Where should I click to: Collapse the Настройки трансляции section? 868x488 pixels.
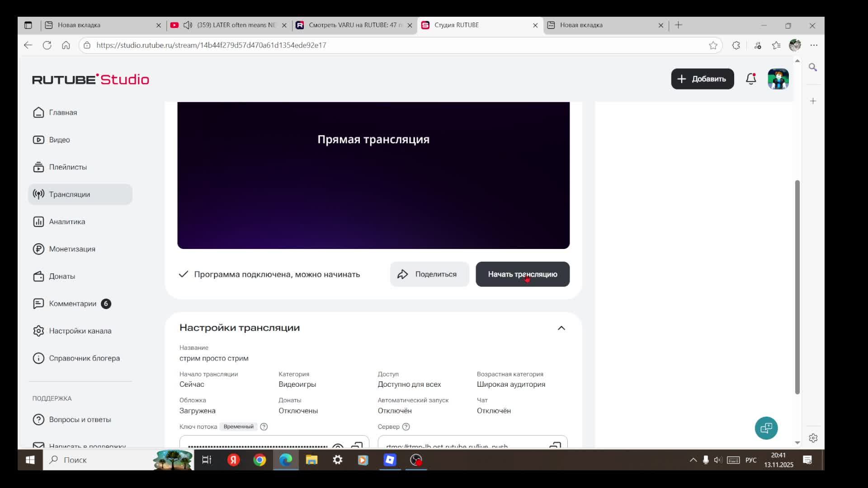[x=561, y=328]
